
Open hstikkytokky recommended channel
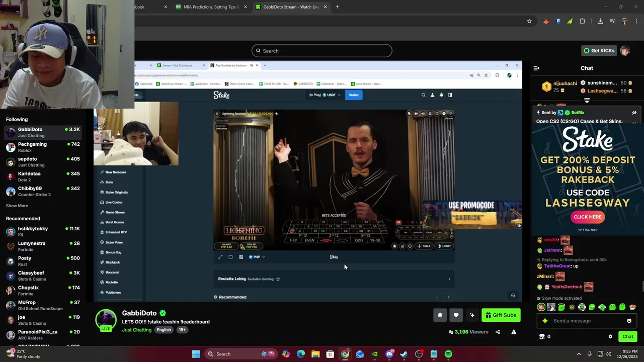click(43, 231)
